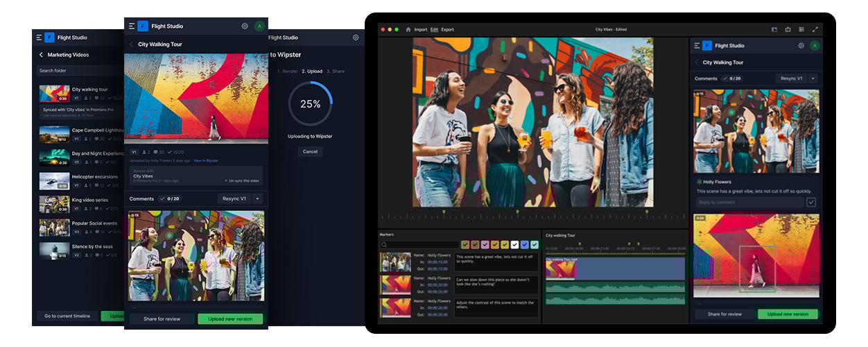Select the 3. Share step tab
This screenshot has height=347, width=868.
336,71
